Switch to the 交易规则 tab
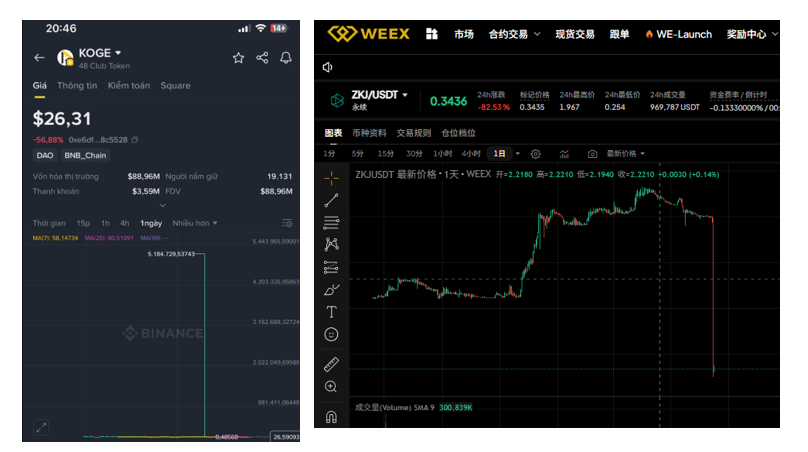Viewport: 808px width, 452px height. click(413, 133)
